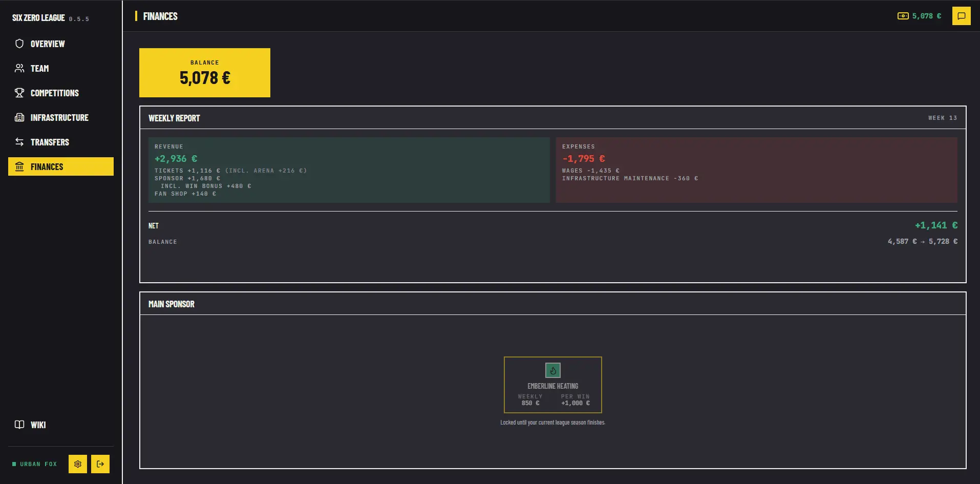Click the balance change 4,587 € → 5,728 €
Image resolution: width=980 pixels, height=484 pixels.
click(923, 241)
